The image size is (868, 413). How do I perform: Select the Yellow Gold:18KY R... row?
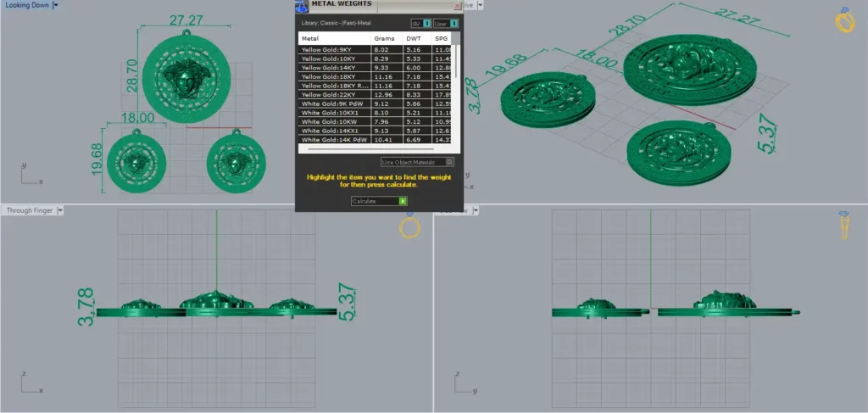click(x=375, y=86)
